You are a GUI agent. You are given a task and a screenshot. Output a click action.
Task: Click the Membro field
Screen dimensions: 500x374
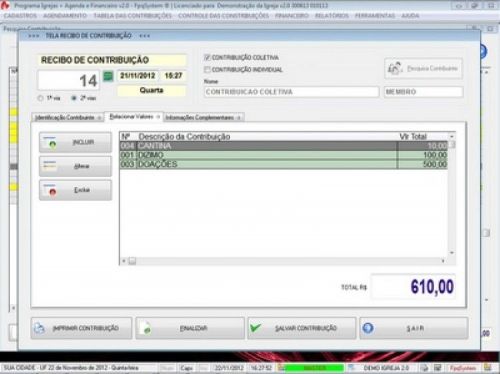coord(423,92)
